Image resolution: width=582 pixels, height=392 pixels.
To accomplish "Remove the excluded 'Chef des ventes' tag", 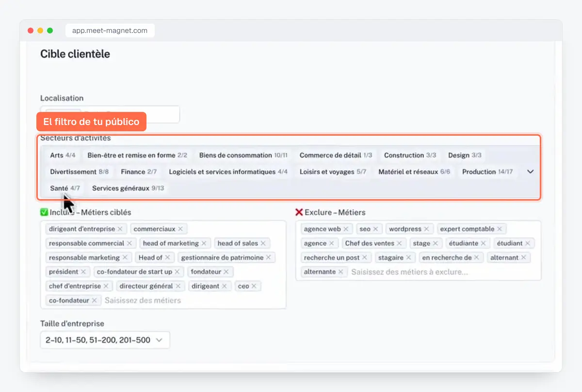I will tap(399, 243).
